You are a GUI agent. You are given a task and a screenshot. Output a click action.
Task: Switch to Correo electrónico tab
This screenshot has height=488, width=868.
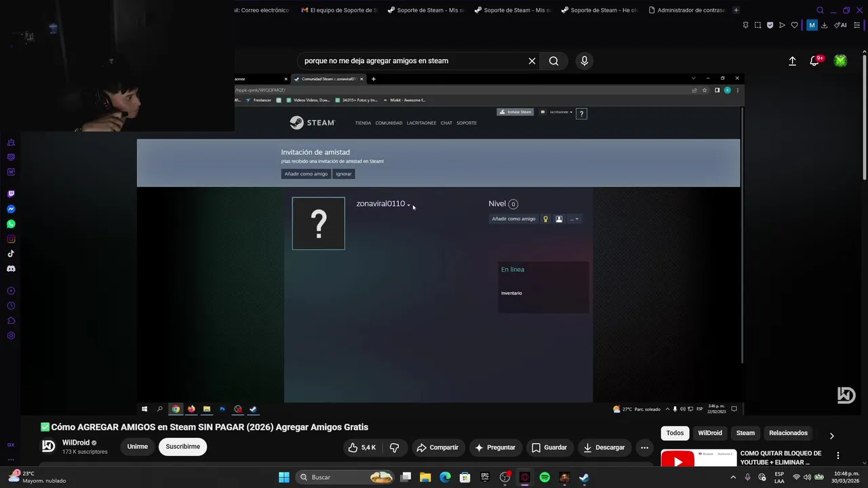pos(261,10)
